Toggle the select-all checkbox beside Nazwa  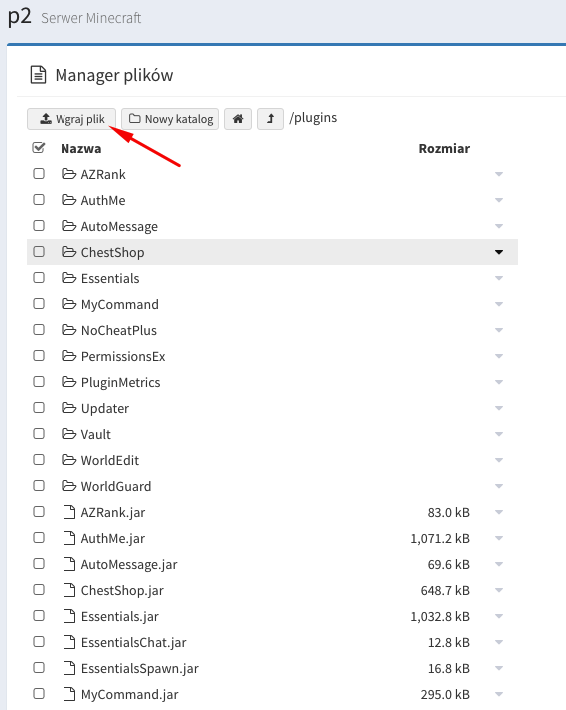point(39,148)
